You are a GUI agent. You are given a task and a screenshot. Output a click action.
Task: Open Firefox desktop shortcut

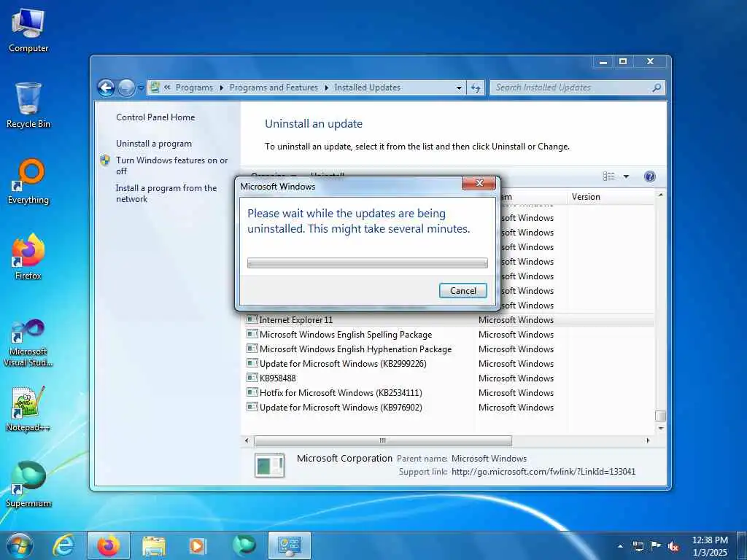click(28, 257)
